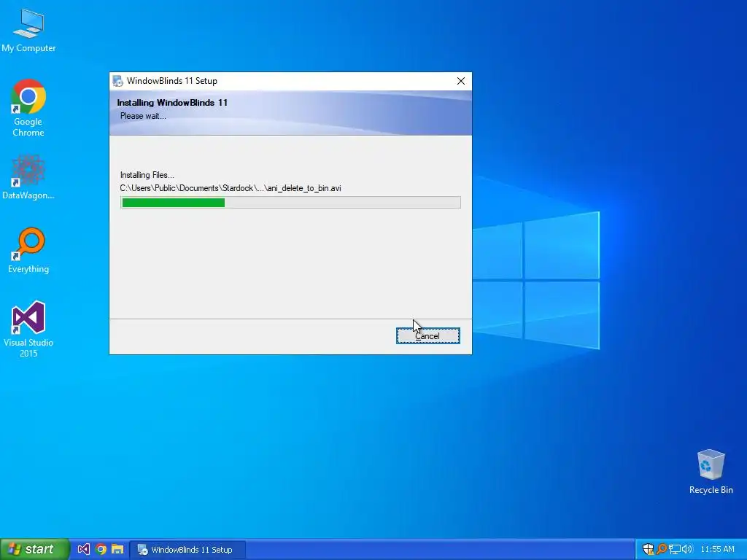Click the green installation progress bar

tap(290, 203)
